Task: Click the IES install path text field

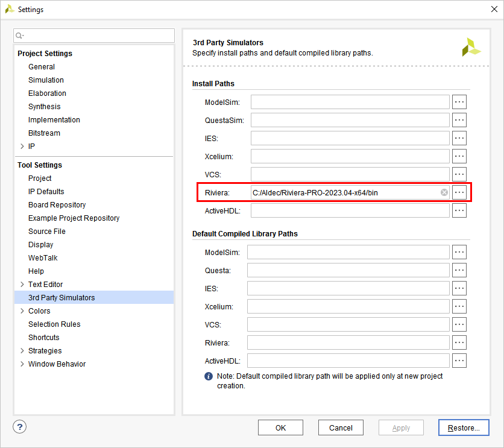Action: coord(350,138)
